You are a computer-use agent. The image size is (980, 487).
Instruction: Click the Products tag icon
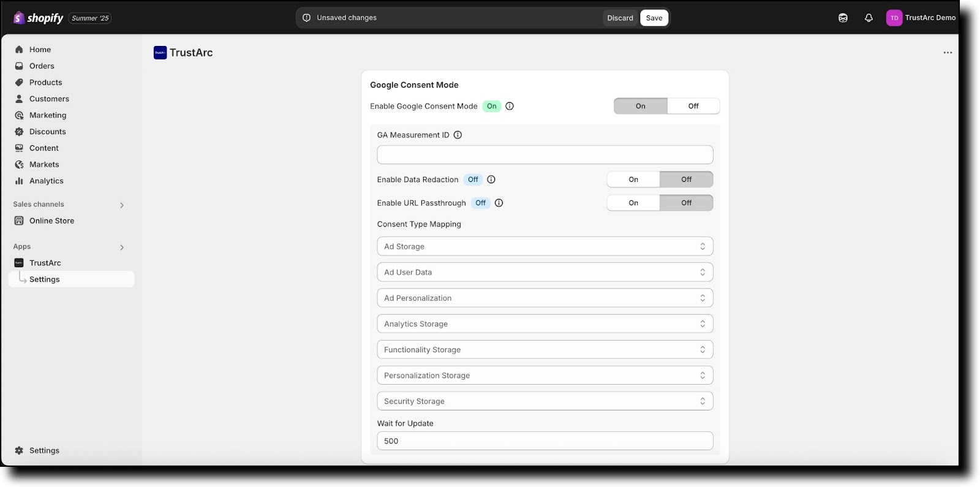coord(19,83)
